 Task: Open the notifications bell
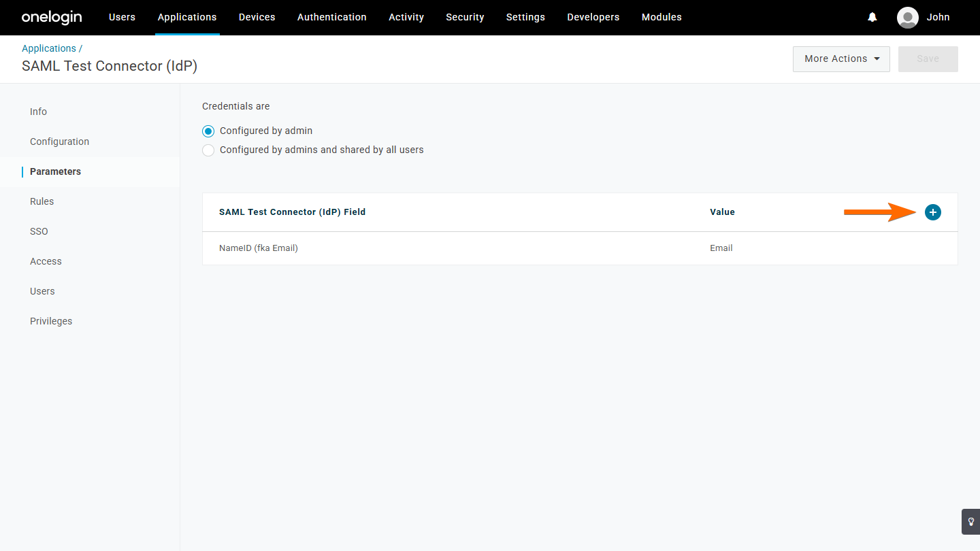[872, 18]
